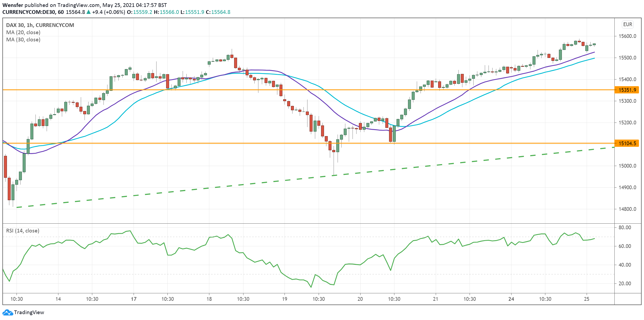Viewport: 644px width, 320px height.
Task: Click the DAX 30, 1h, CURRENCYCOM title
Action: 40,25
